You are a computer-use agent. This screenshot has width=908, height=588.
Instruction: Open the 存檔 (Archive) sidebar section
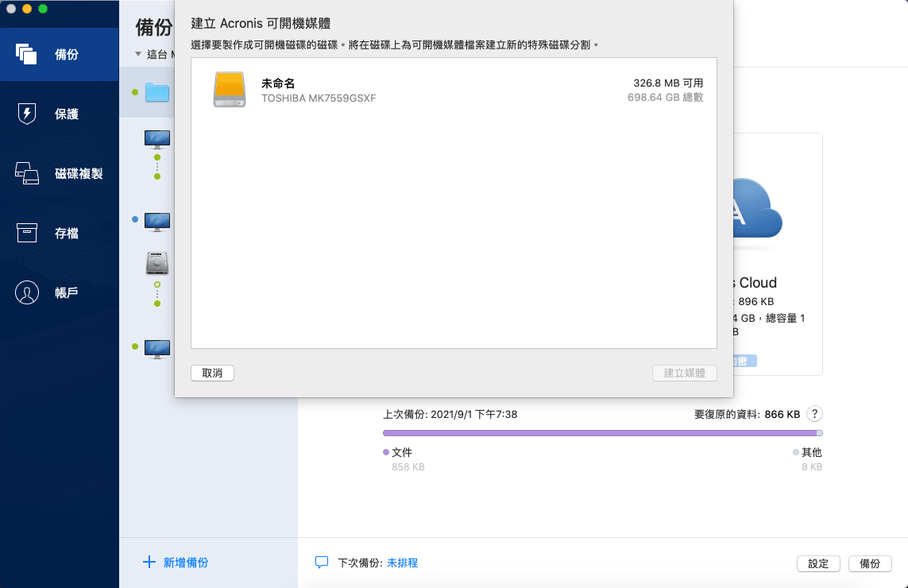click(x=59, y=233)
